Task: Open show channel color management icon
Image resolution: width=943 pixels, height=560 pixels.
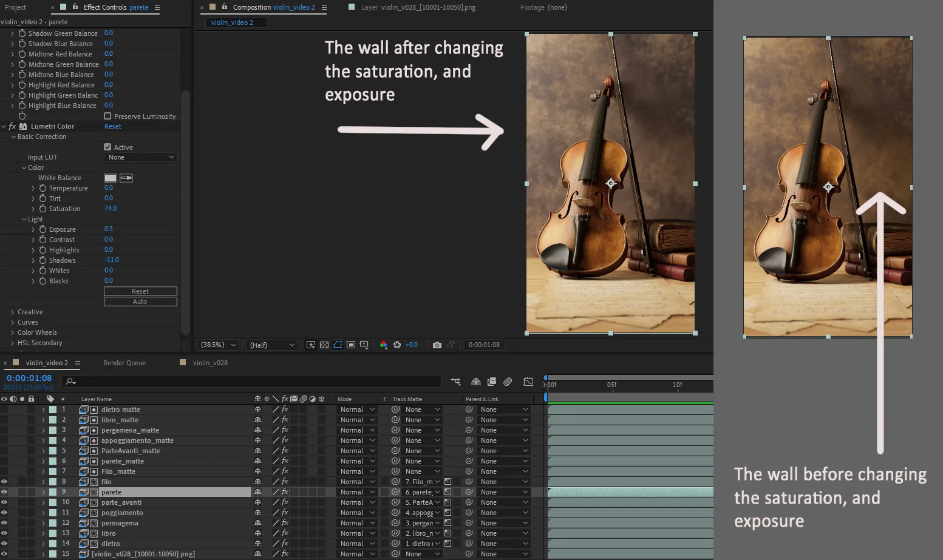Action: [x=384, y=345]
